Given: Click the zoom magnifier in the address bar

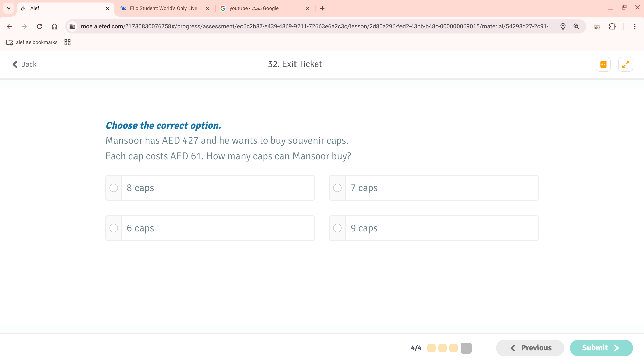Looking at the screenshot, I should [x=576, y=26].
